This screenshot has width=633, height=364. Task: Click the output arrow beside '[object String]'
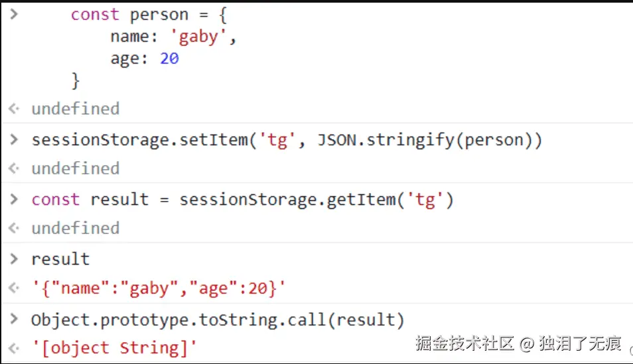[14, 348]
